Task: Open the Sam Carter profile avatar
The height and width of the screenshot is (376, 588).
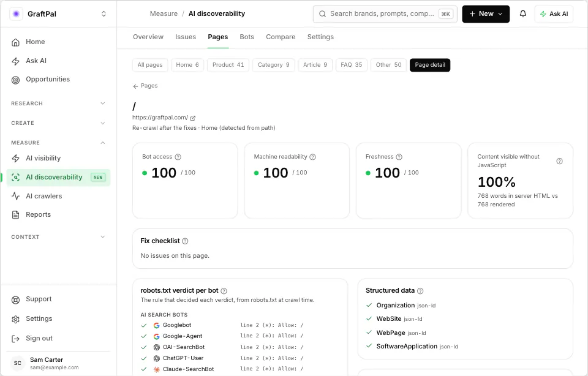Action: [x=18, y=363]
